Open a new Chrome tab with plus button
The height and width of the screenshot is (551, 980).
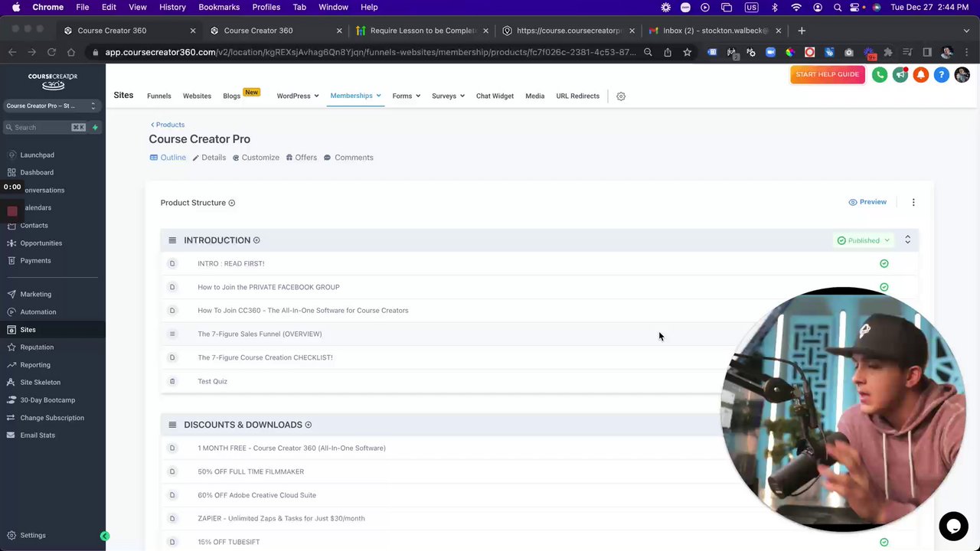[x=801, y=31]
